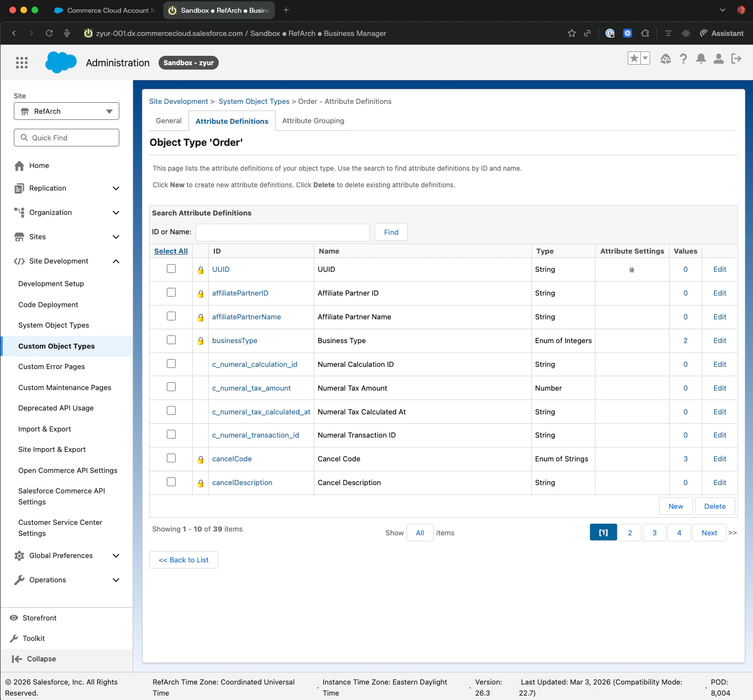Click the Organization hierarchy icon

pyautogui.click(x=19, y=213)
